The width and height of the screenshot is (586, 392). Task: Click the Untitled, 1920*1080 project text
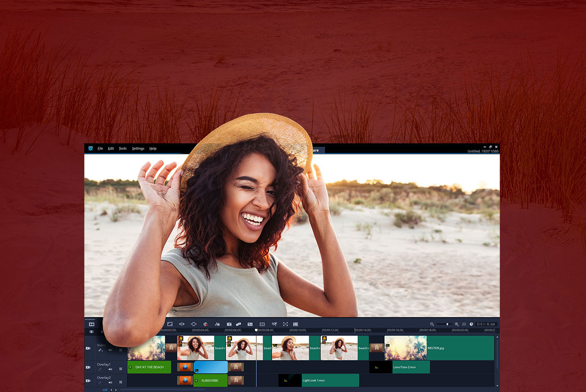(483, 151)
